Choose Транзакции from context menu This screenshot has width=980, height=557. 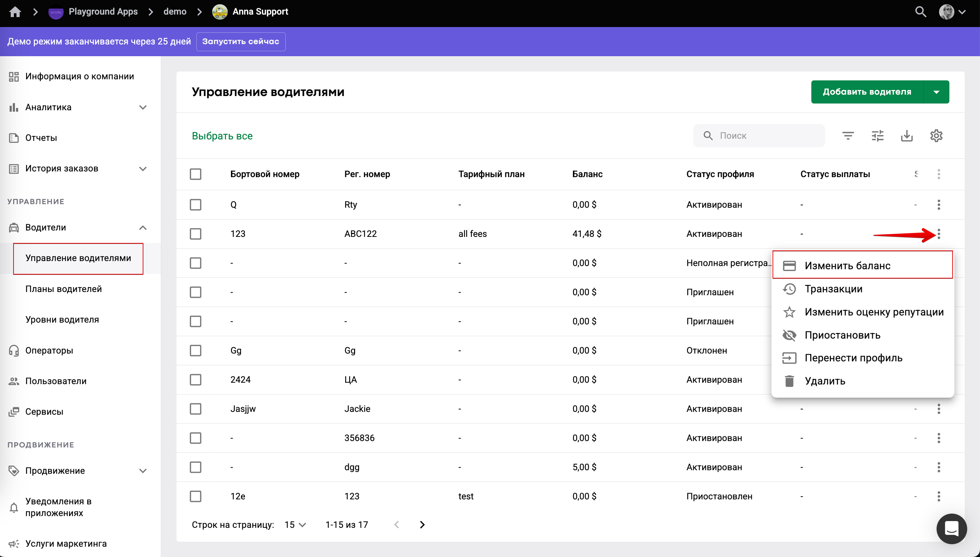pyautogui.click(x=833, y=289)
